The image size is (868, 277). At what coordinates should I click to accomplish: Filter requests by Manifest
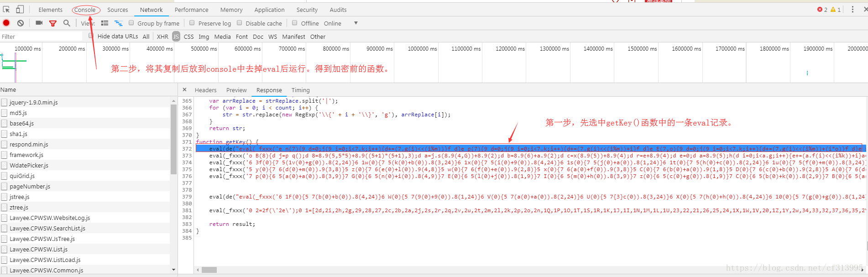[x=294, y=37]
